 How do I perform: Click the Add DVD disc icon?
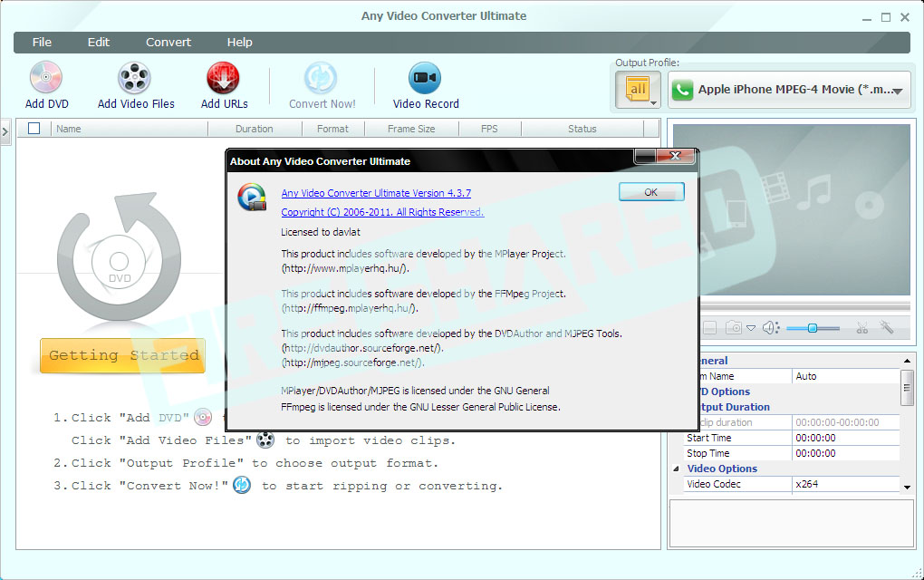46,78
